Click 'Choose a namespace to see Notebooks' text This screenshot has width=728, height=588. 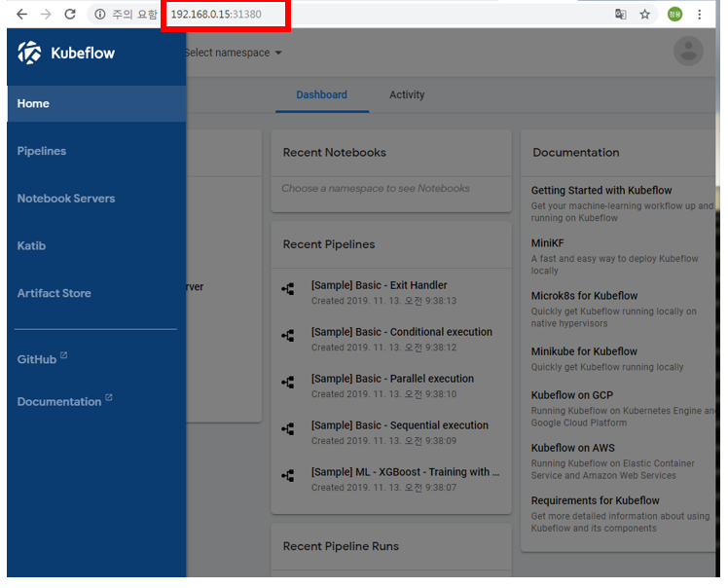pos(376,188)
